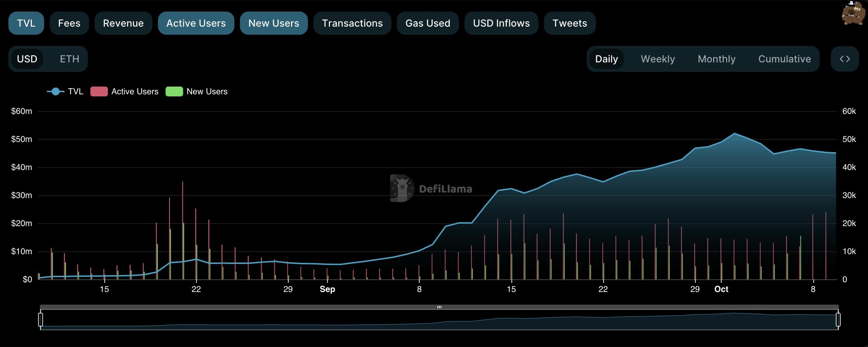Add Gas Used to the chart

tap(428, 23)
